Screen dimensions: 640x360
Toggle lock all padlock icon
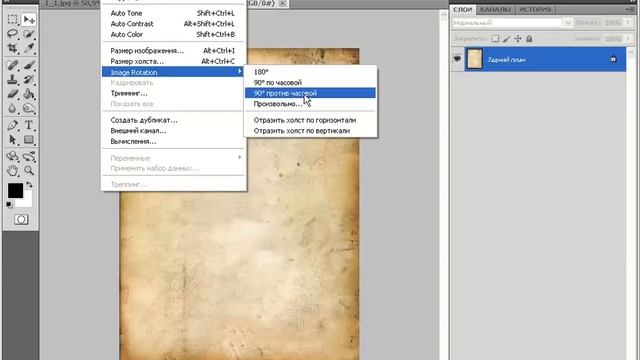tap(529, 39)
